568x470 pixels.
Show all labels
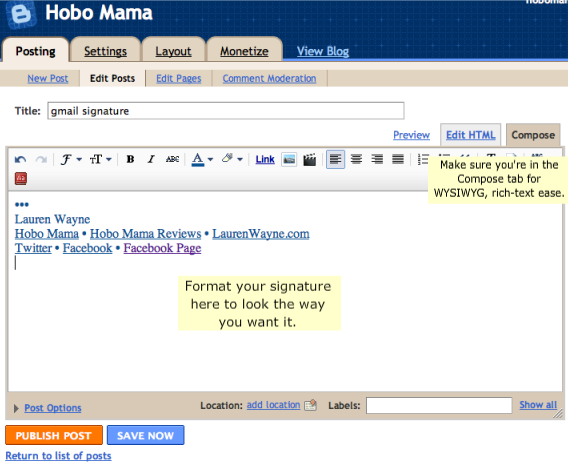pos(538,405)
